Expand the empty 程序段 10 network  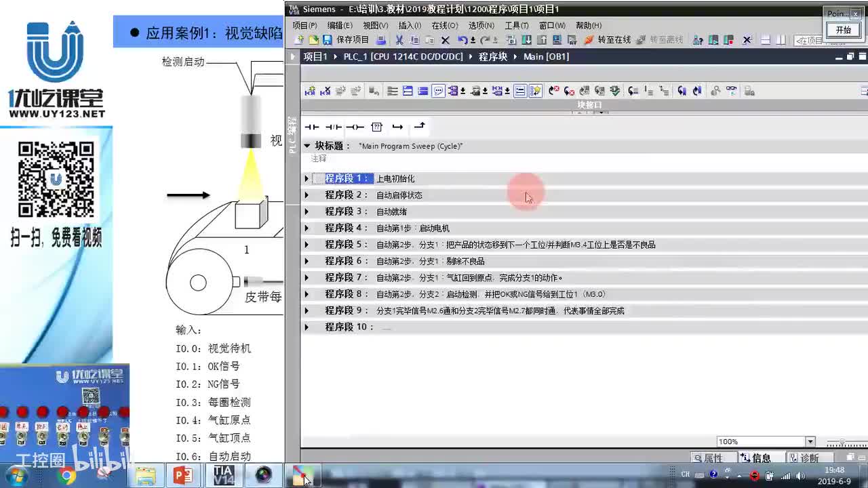click(307, 327)
